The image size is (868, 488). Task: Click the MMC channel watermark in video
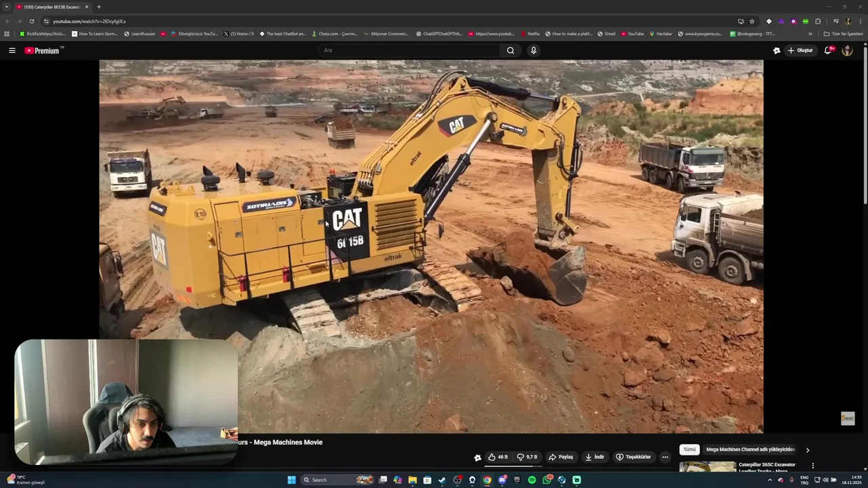[848, 418]
